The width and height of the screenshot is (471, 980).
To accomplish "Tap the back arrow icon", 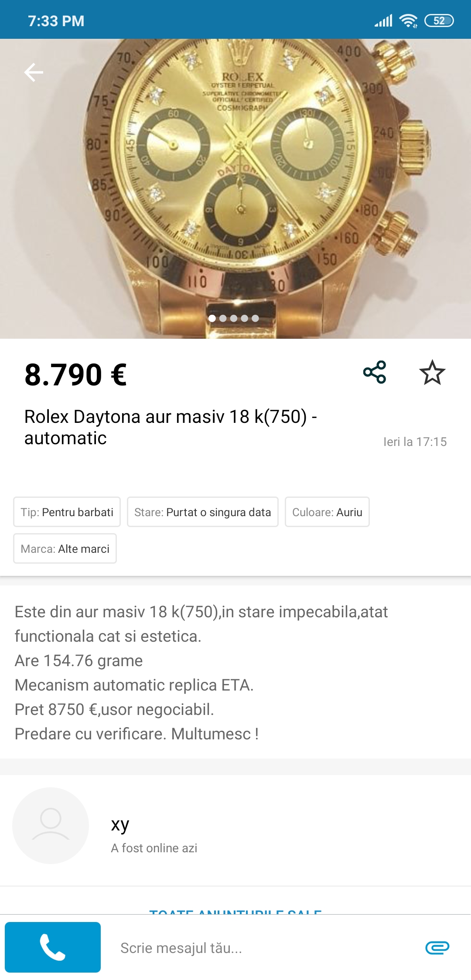I will coord(34,72).
